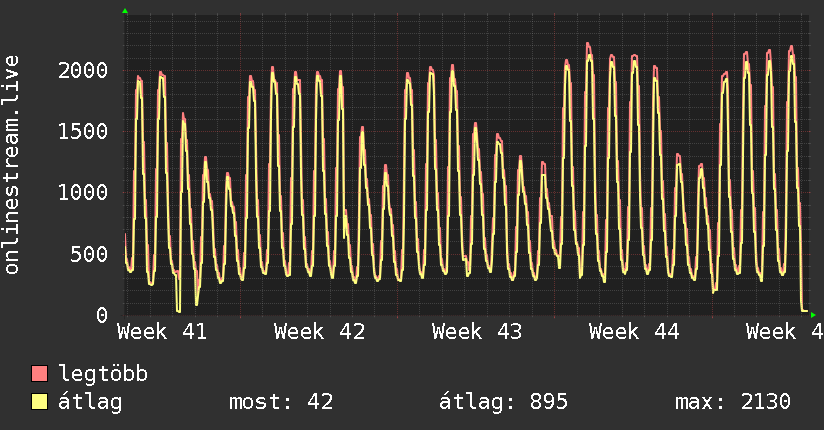Image resolution: width=824 pixels, height=430 pixels.
Task: Click the green arrow atop the y-axis
Action: pos(125,11)
